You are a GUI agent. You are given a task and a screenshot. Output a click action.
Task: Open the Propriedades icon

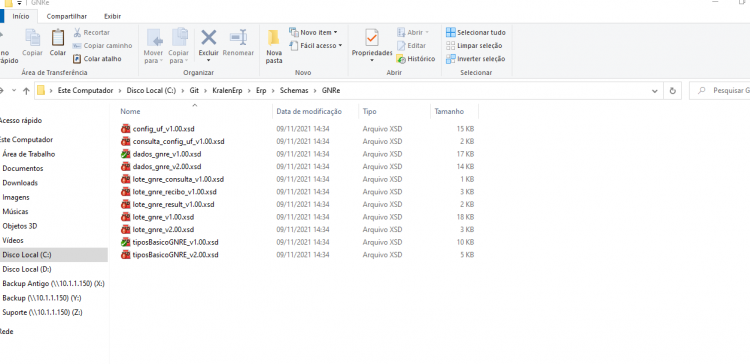[372, 38]
